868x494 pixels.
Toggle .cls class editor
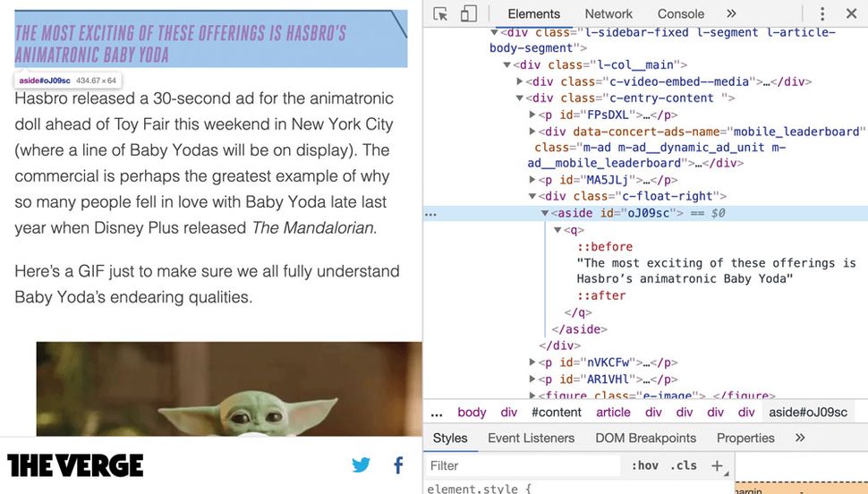click(x=683, y=465)
